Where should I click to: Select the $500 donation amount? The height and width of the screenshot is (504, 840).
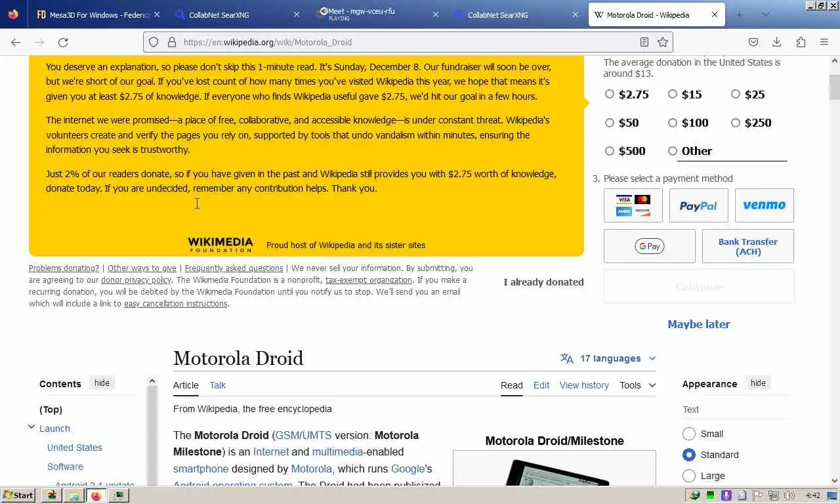[x=610, y=151]
